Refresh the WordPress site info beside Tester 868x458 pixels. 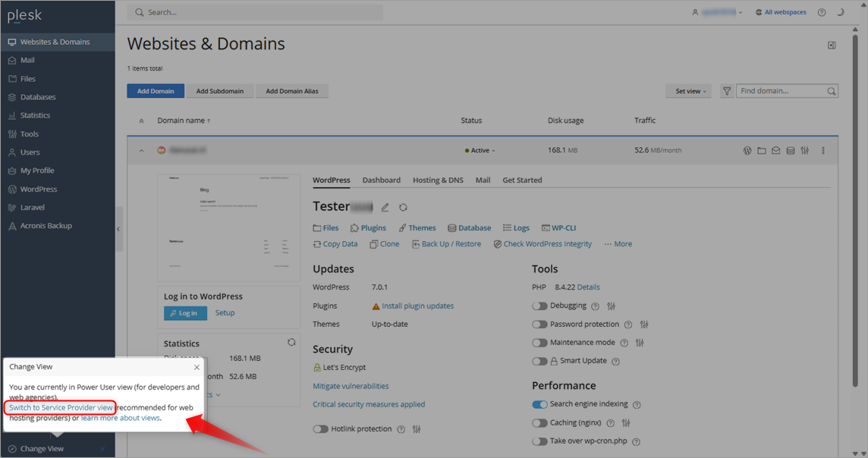click(x=403, y=208)
